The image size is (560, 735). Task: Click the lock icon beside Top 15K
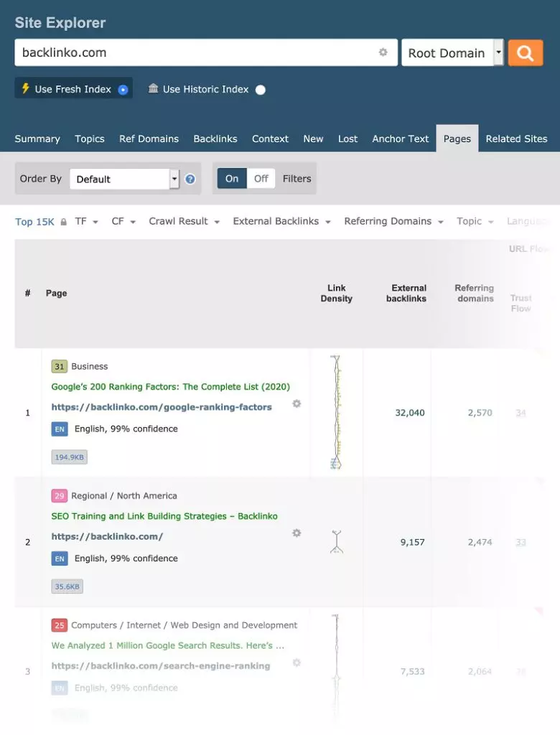tap(64, 222)
